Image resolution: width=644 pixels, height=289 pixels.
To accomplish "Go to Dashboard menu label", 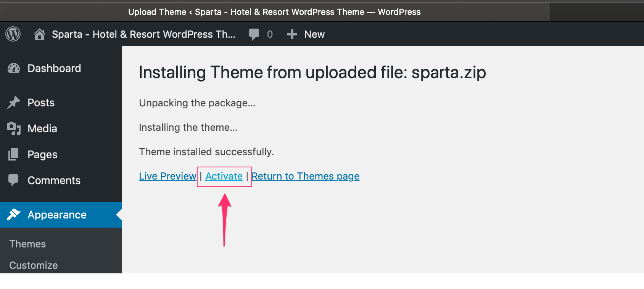I will [x=54, y=68].
